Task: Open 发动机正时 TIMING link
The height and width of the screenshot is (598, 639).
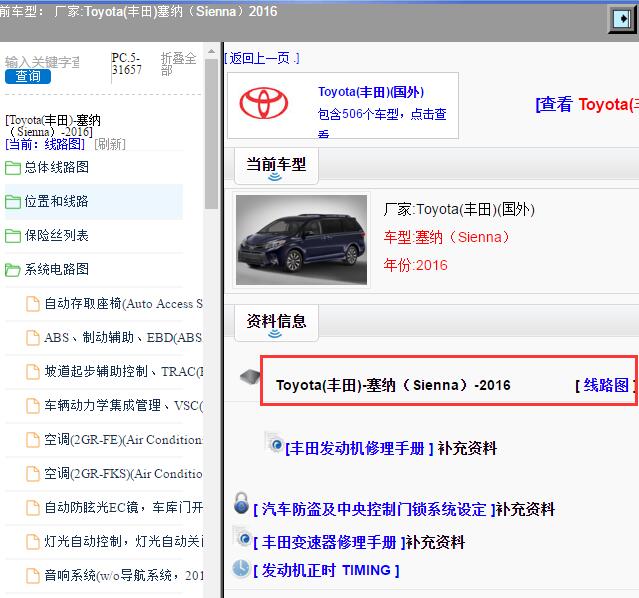Action: [326, 570]
